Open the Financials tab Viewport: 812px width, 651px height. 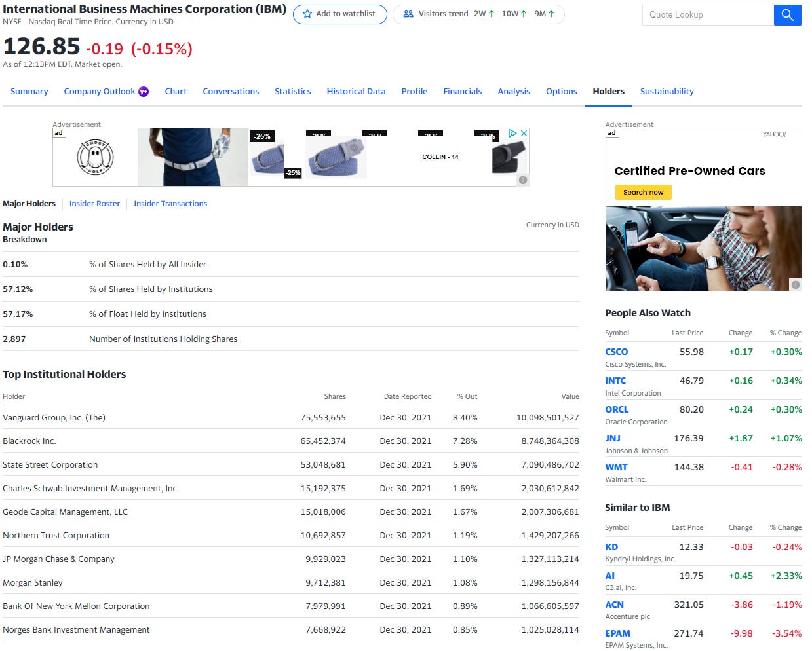pyautogui.click(x=462, y=92)
